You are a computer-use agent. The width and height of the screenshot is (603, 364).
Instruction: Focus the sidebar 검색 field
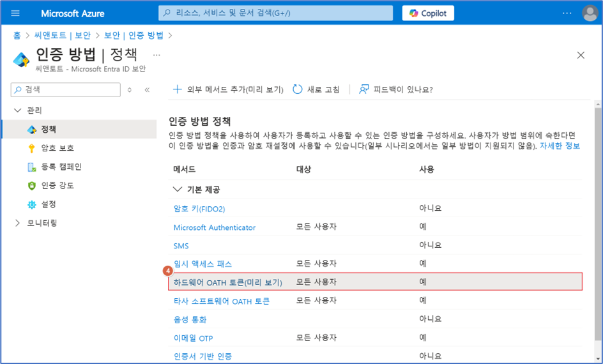(x=66, y=89)
